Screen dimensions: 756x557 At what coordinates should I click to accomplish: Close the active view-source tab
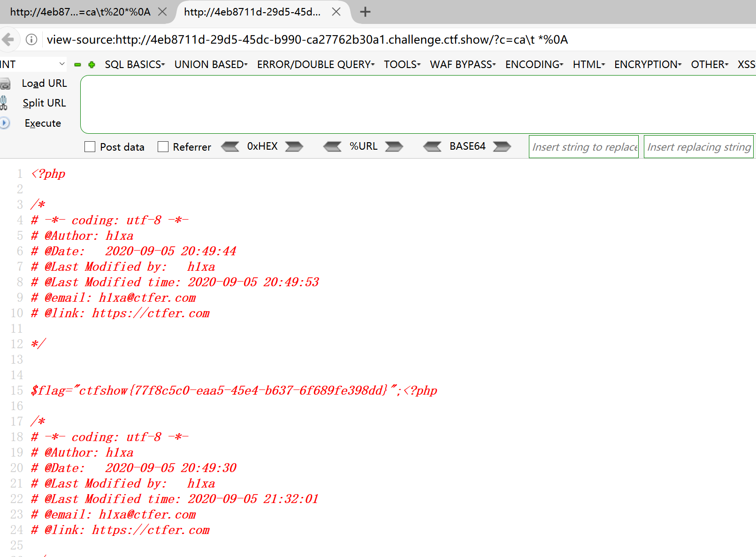click(336, 12)
